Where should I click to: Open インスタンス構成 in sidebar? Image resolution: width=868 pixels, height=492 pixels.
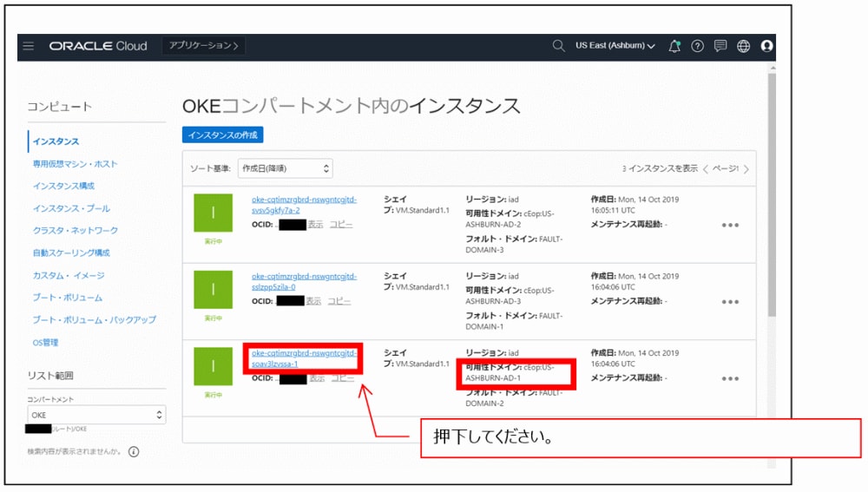pyautogui.click(x=63, y=186)
